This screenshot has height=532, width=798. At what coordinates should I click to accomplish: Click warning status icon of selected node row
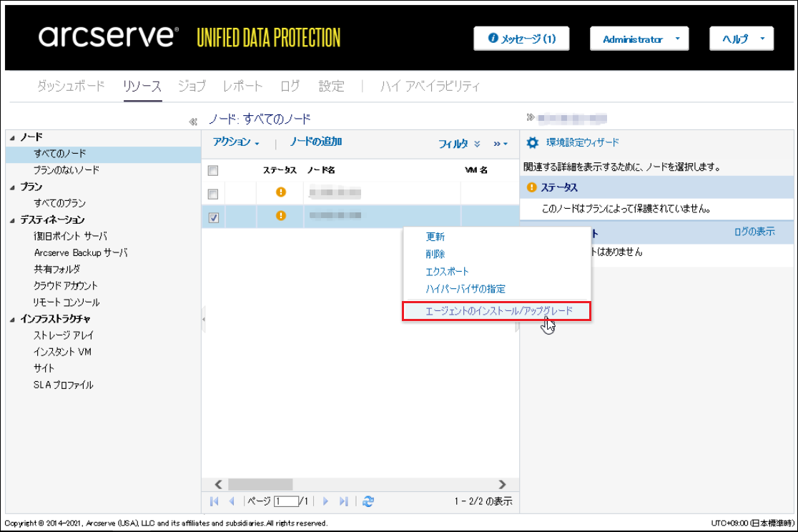(280, 215)
